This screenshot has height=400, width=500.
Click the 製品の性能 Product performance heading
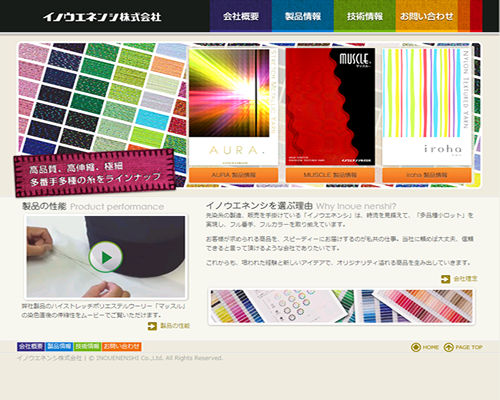(x=93, y=206)
